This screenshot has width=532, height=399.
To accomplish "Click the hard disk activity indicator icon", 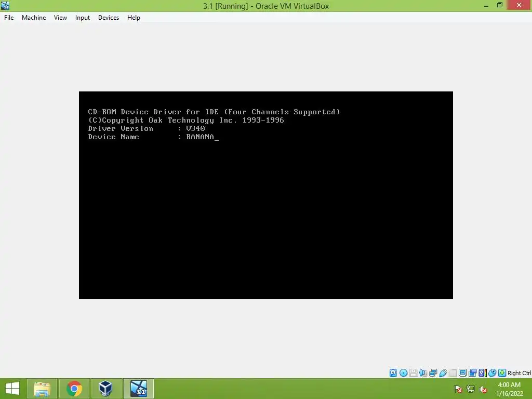I will tap(393, 373).
